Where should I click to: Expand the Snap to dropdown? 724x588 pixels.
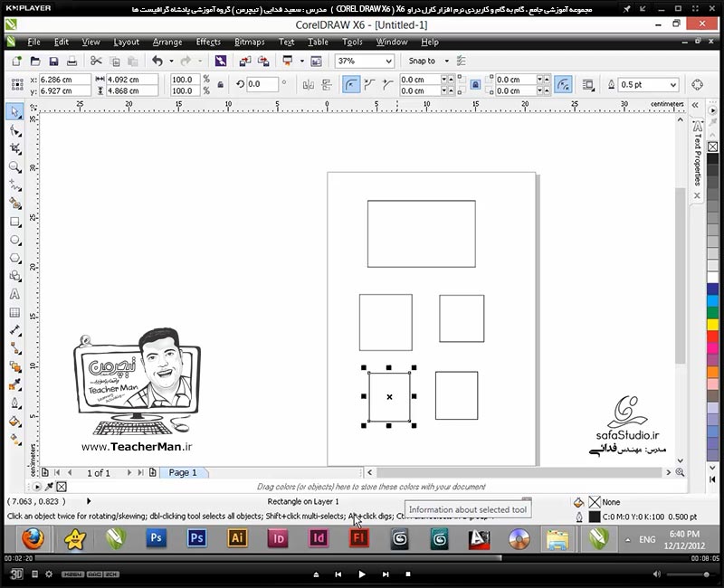(x=446, y=61)
